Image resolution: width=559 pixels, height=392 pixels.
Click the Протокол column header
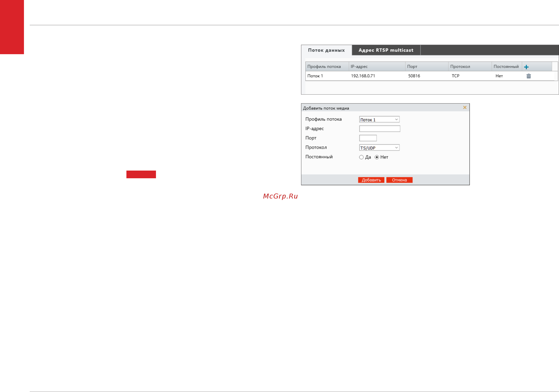[x=470, y=66]
